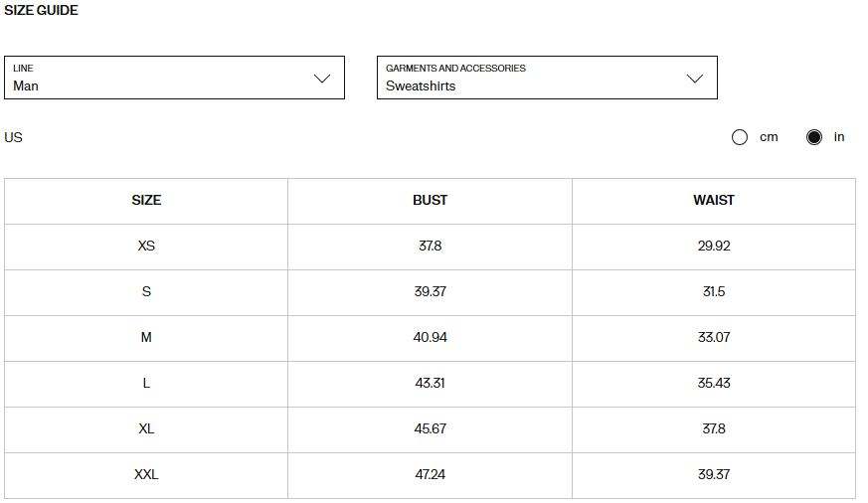Viewport: 868px width, 503px height.
Task: Click the 47.24 bust value for XXL
Action: pyautogui.click(x=430, y=475)
